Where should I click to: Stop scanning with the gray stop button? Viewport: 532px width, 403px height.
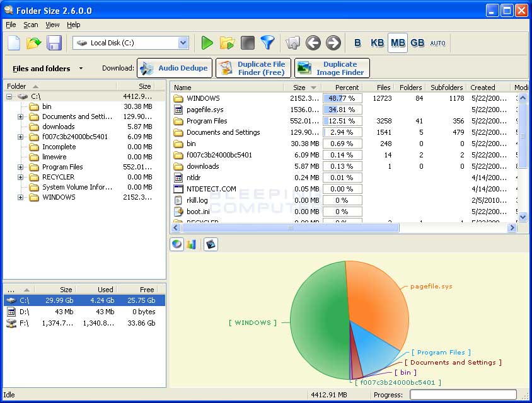pyautogui.click(x=248, y=43)
